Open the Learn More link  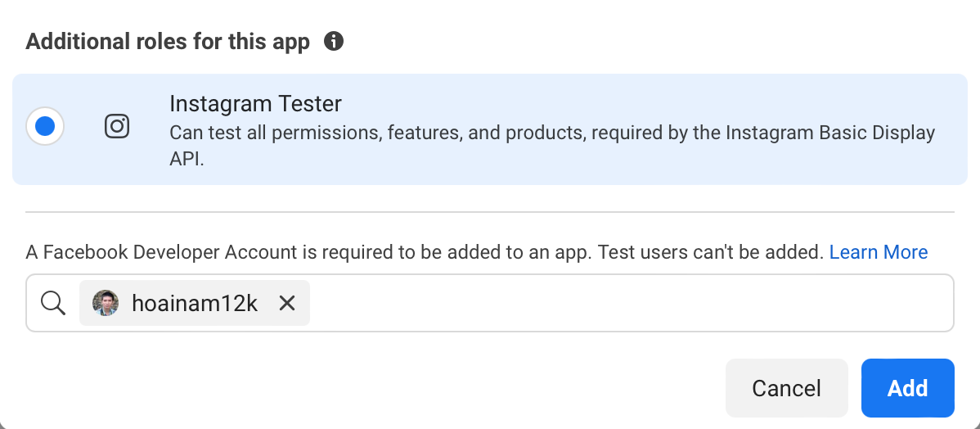[x=878, y=252]
